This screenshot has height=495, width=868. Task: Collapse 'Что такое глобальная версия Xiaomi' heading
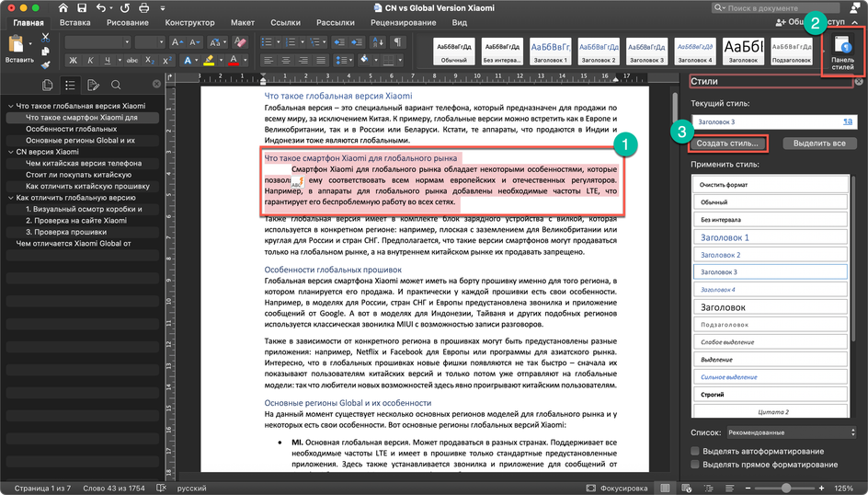tap(10, 106)
